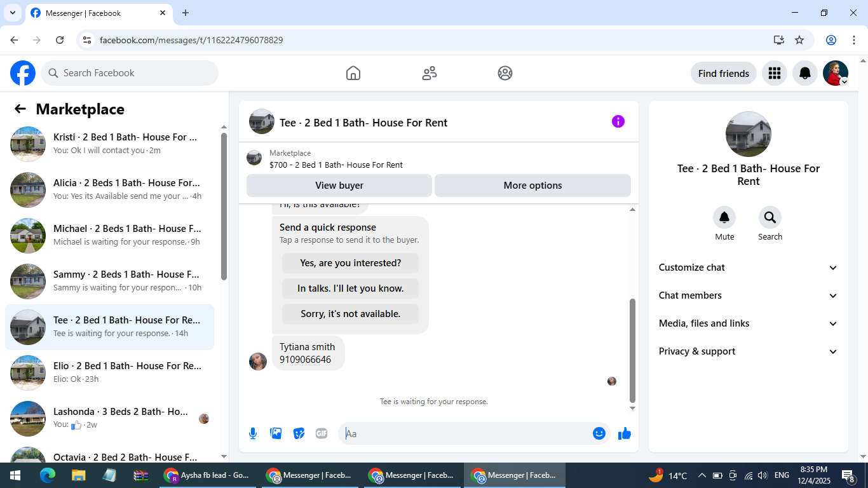868x488 pixels.
Task: Click the Chrome address bar URL
Action: [191, 40]
